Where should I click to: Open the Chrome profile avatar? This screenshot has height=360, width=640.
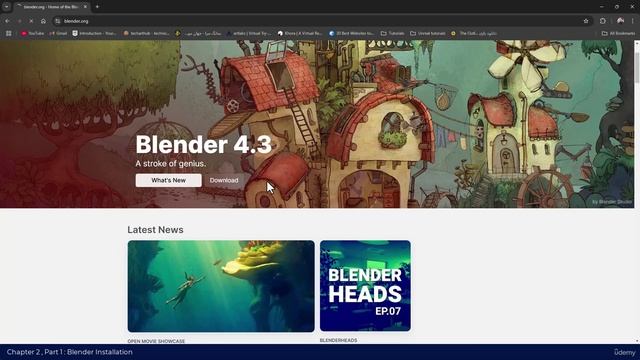(620, 21)
